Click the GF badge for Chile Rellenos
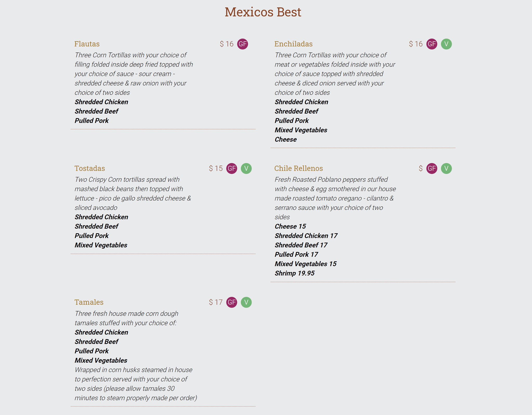The width and height of the screenshot is (532, 415). tap(431, 168)
